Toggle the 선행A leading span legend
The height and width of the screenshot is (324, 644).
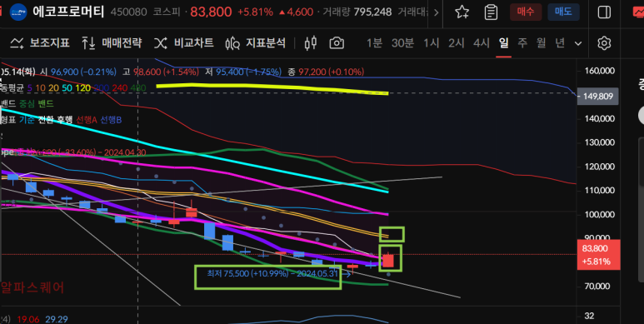[87, 119]
